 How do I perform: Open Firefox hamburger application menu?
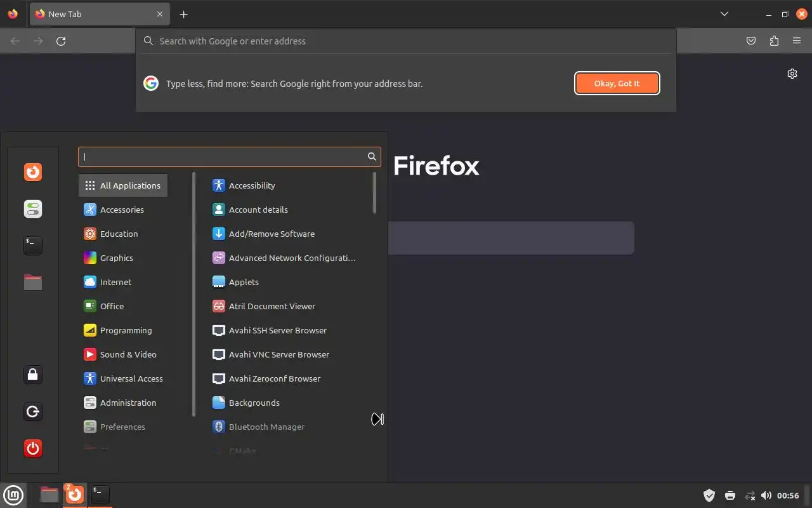797,41
